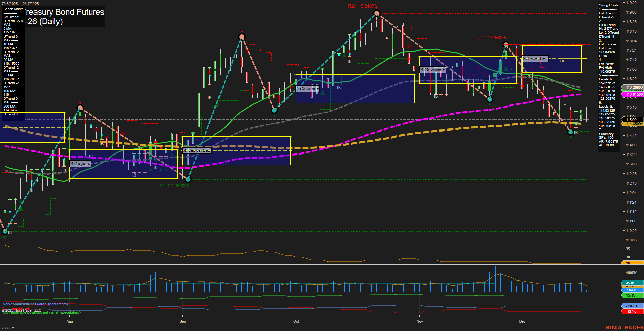Select the M:August range label
Screen dimensions: 644x331
80,164
